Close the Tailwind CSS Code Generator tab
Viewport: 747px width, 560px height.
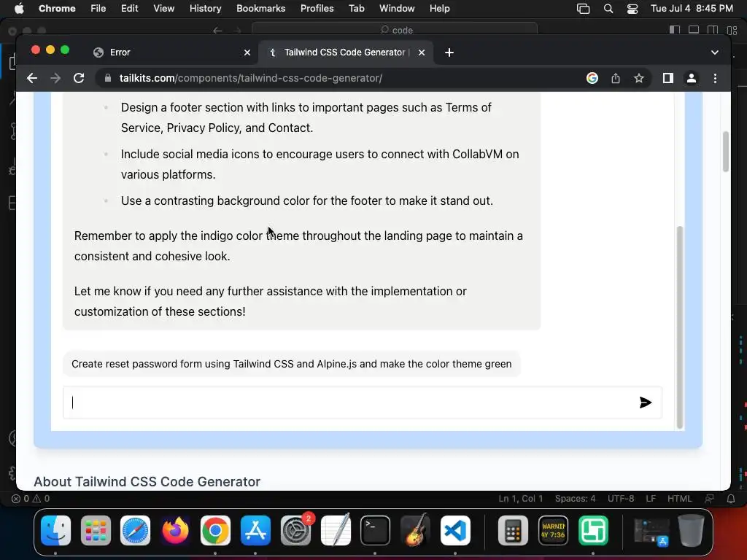[422, 52]
